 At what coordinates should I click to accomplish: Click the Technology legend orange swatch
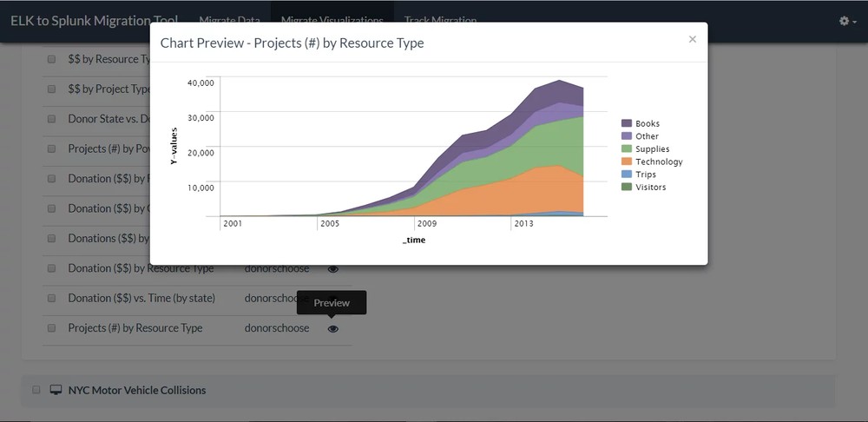point(627,162)
